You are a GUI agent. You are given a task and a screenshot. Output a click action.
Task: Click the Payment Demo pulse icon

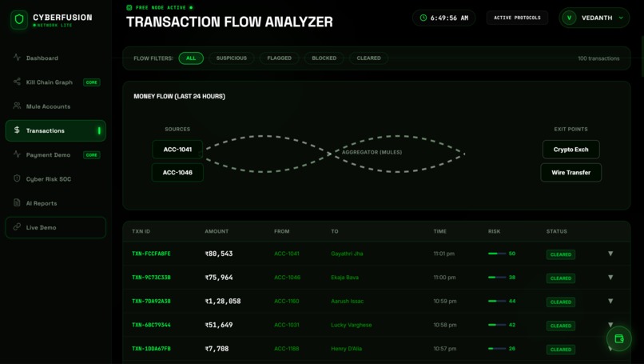[17, 154]
